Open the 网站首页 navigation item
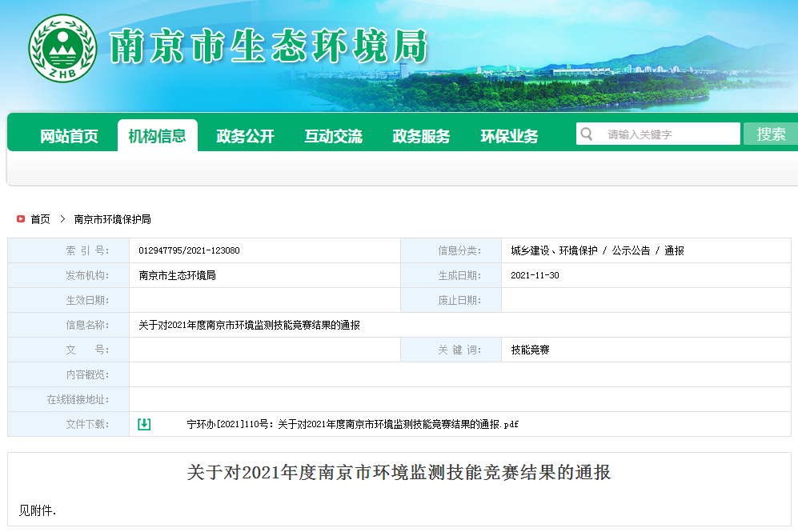This screenshot has height=532, width=798. pos(69,137)
